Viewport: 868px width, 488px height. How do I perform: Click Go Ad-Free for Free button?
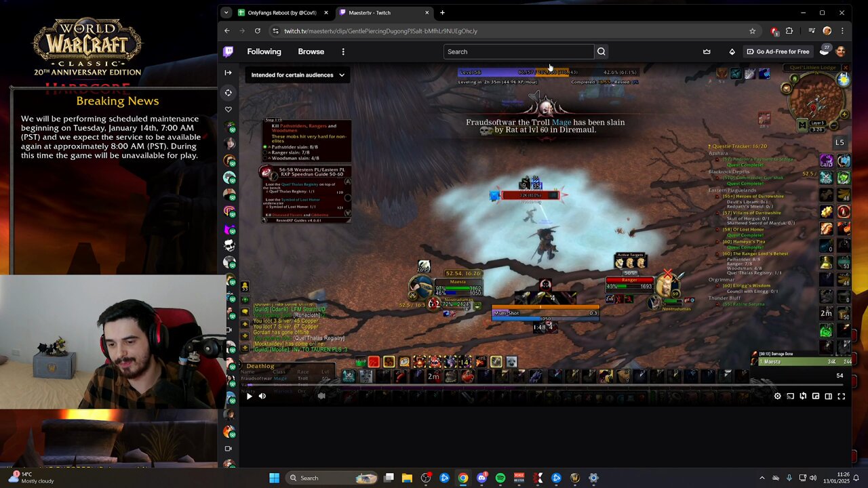click(778, 52)
